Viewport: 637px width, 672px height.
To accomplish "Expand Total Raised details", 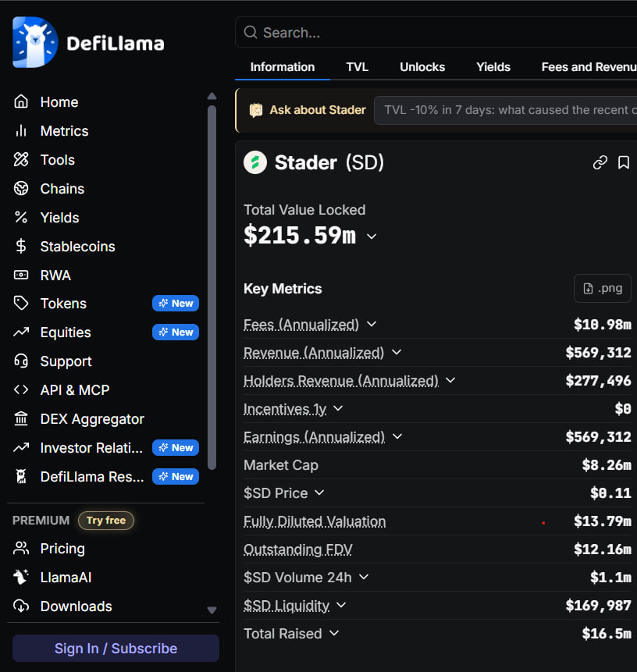I will point(334,633).
